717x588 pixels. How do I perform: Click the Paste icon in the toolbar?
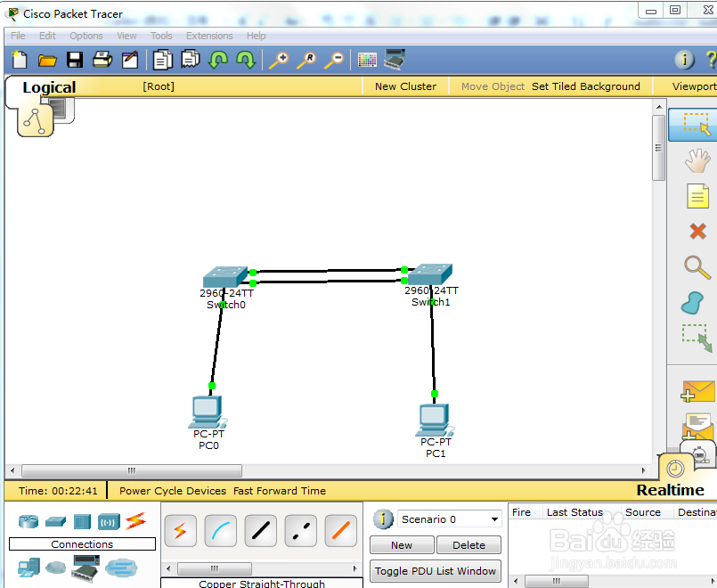(x=191, y=60)
